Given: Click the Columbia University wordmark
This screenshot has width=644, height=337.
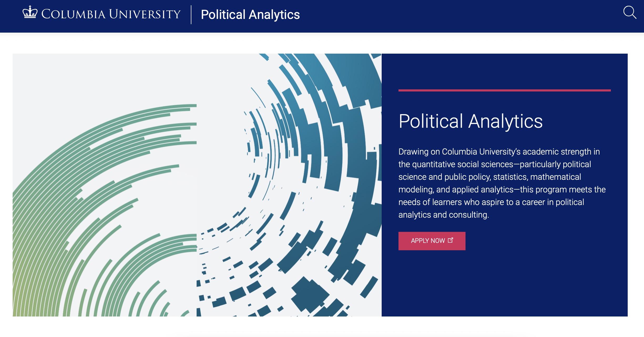Looking at the screenshot, I should tap(111, 14).
